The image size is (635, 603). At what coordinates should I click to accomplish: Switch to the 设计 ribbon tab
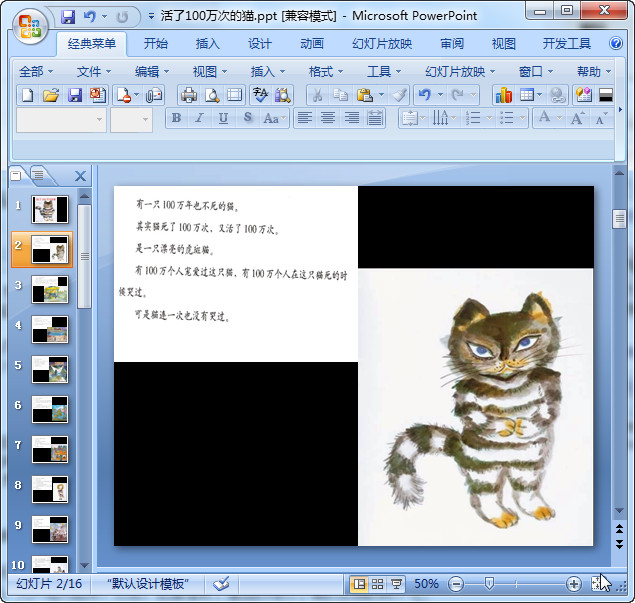click(x=260, y=43)
